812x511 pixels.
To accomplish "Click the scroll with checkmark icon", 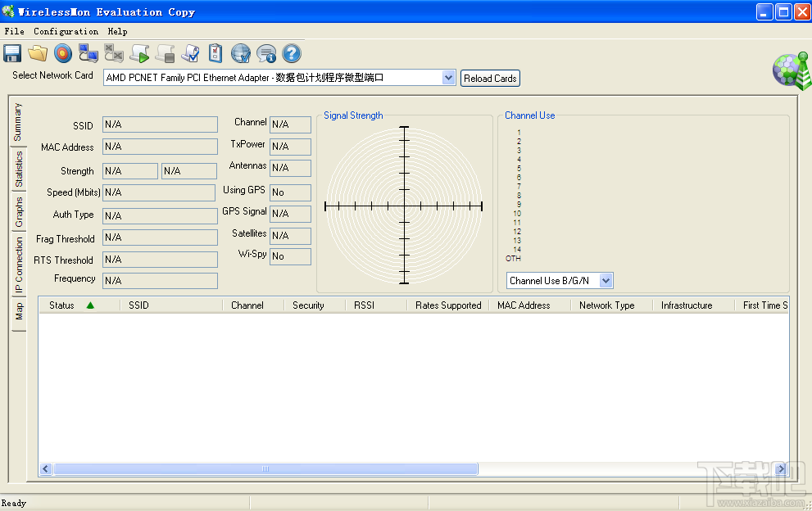I will click(x=190, y=54).
